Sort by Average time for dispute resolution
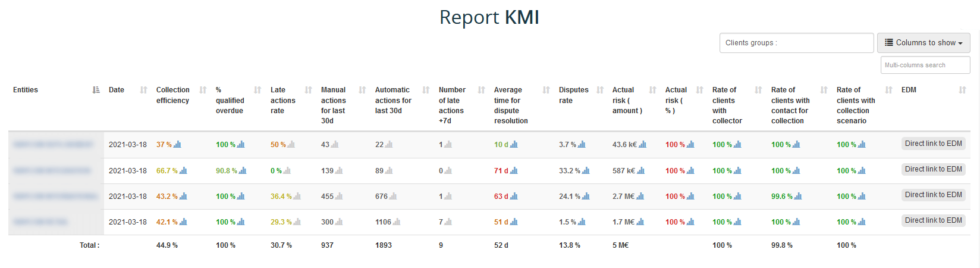Viewport: 980px width, 268px height. tap(546, 90)
